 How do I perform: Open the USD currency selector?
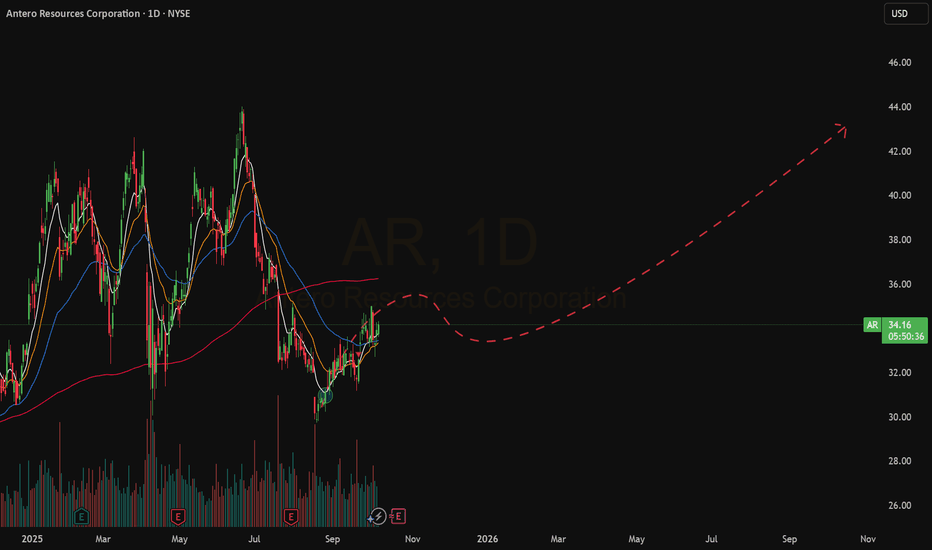pyautogui.click(x=905, y=14)
